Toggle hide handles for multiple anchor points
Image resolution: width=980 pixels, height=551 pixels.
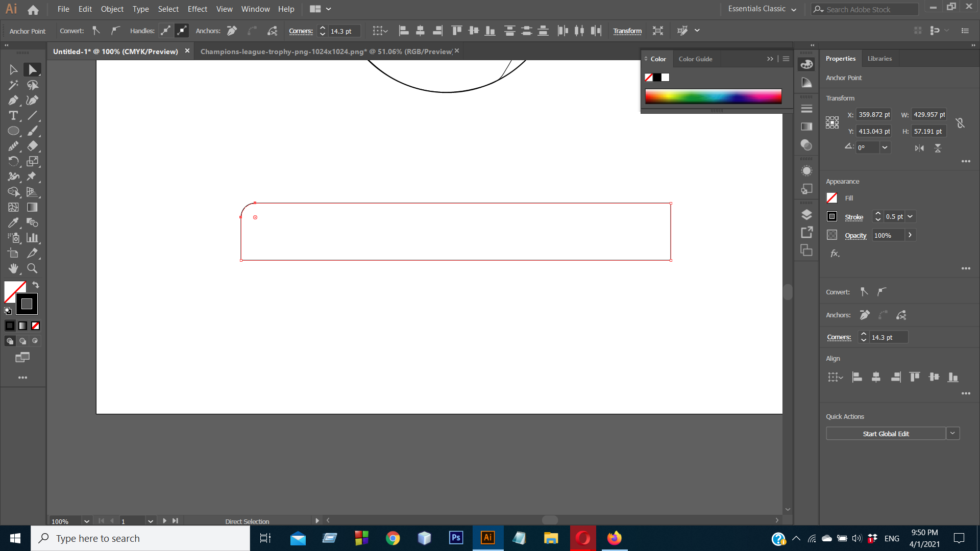click(x=182, y=31)
